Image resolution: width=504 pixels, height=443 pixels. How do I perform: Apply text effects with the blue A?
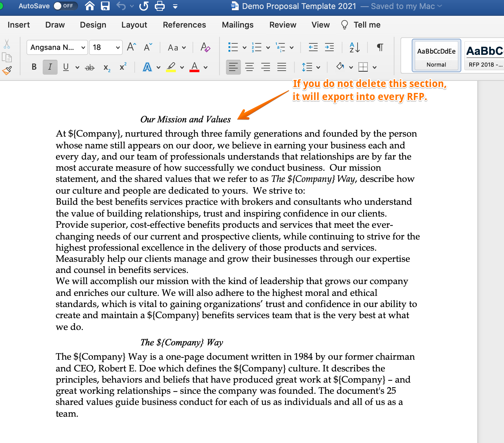[147, 67]
